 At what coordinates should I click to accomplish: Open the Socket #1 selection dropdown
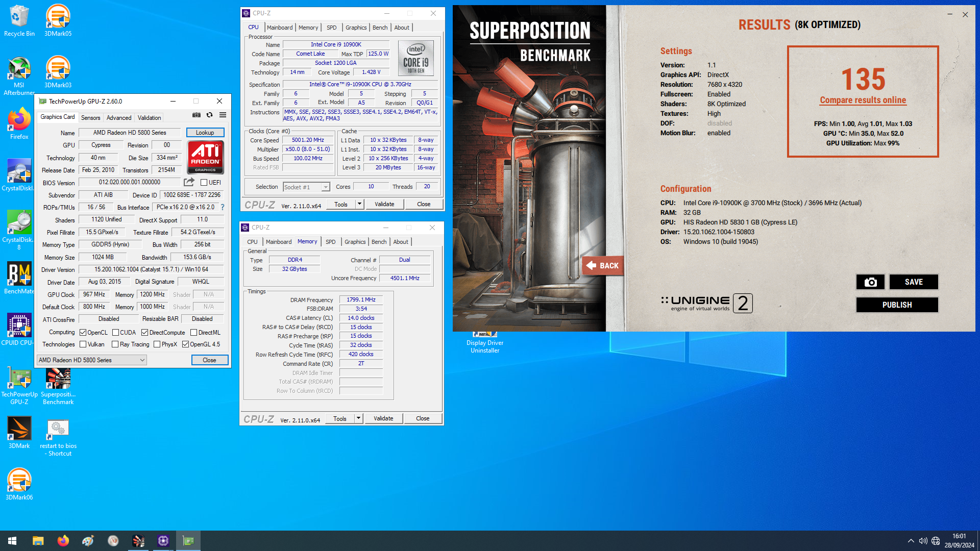[x=307, y=187]
